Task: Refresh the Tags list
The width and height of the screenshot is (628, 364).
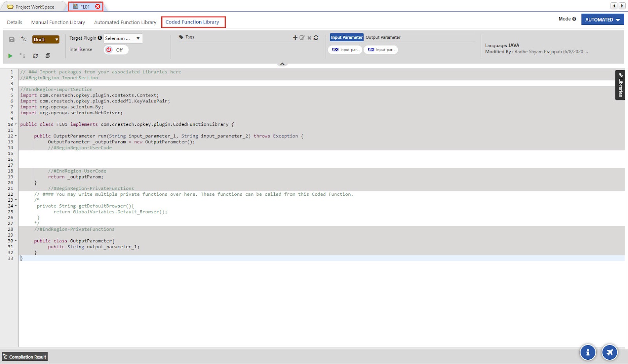Action: click(x=316, y=38)
